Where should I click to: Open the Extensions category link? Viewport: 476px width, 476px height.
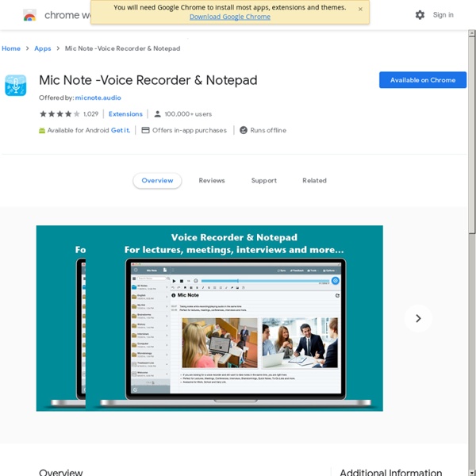point(125,113)
